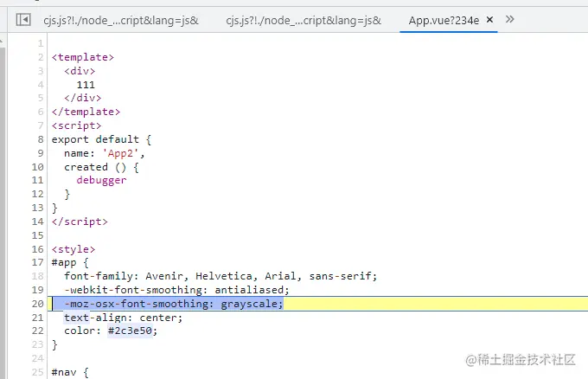Screen dimensions: 588x379
Task: Click the #nav selector
Action: [x=64, y=372]
